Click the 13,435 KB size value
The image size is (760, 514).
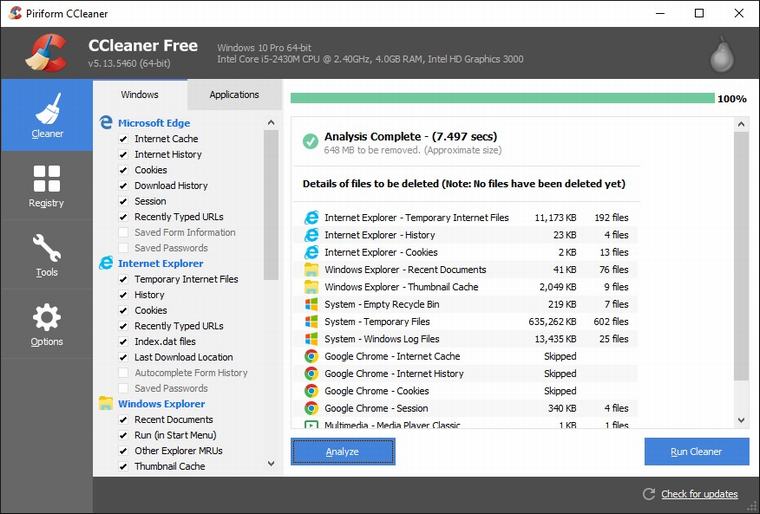point(555,339)
